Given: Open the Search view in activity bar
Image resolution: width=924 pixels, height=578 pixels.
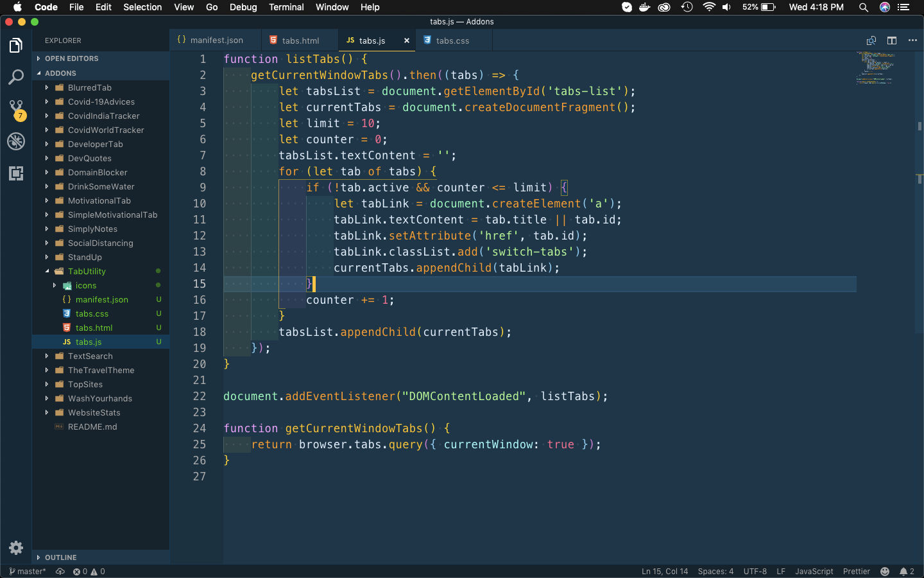Looking at the screenshot, I should coord(16,78).
